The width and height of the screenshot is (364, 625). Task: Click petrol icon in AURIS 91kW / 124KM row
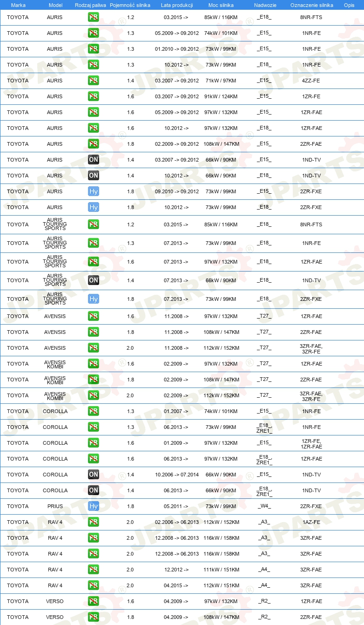pyautogui.click(x=94, y=96)
